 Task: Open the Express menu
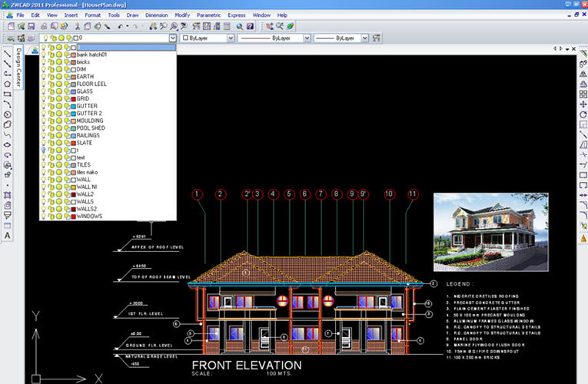coord(236,15)
